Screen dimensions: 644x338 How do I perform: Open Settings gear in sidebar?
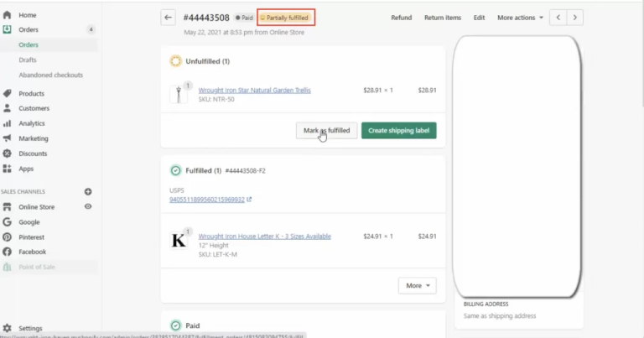[x=8, y=329]
